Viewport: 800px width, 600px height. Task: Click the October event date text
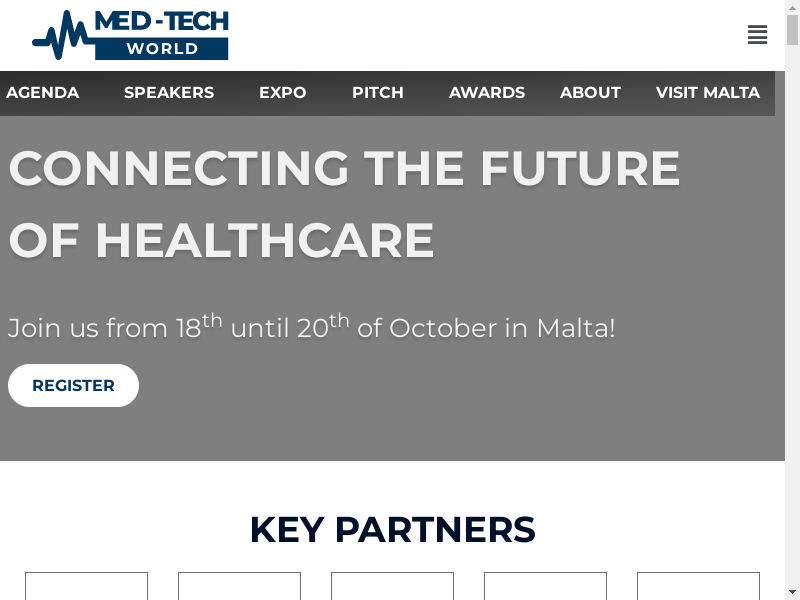[x=312, y=327]
